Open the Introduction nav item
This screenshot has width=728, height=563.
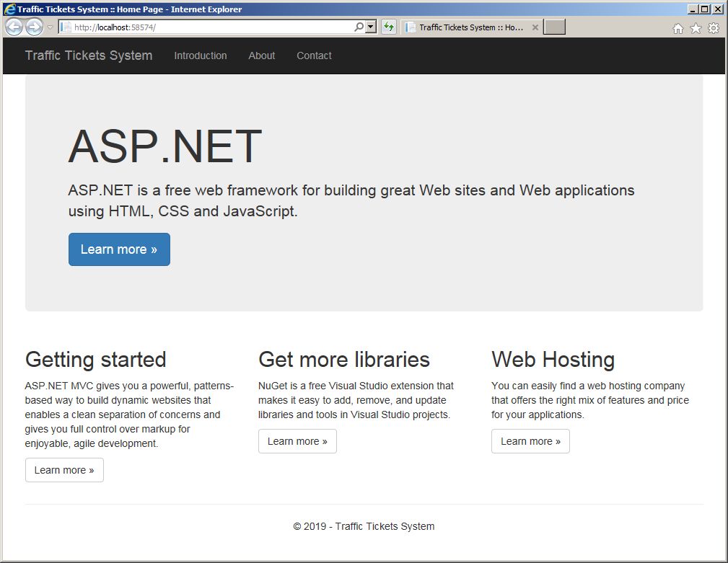[x=201, y=56]
